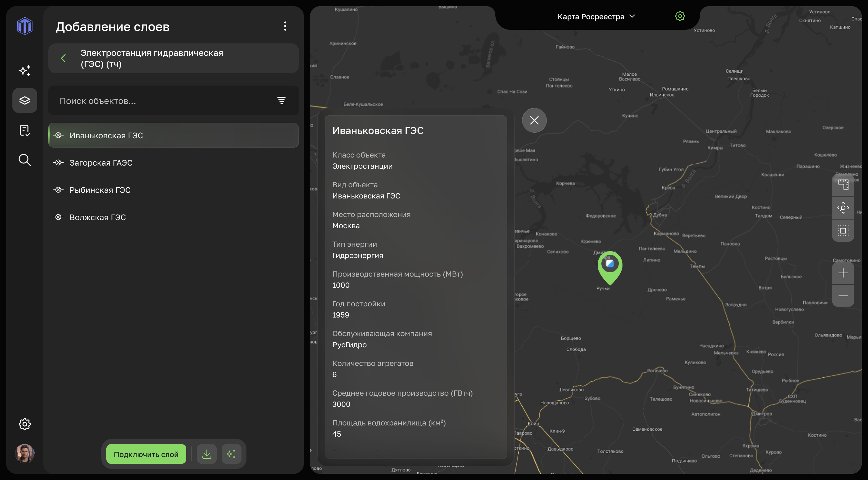Click the reservoir area value 45

coord(336,434)
